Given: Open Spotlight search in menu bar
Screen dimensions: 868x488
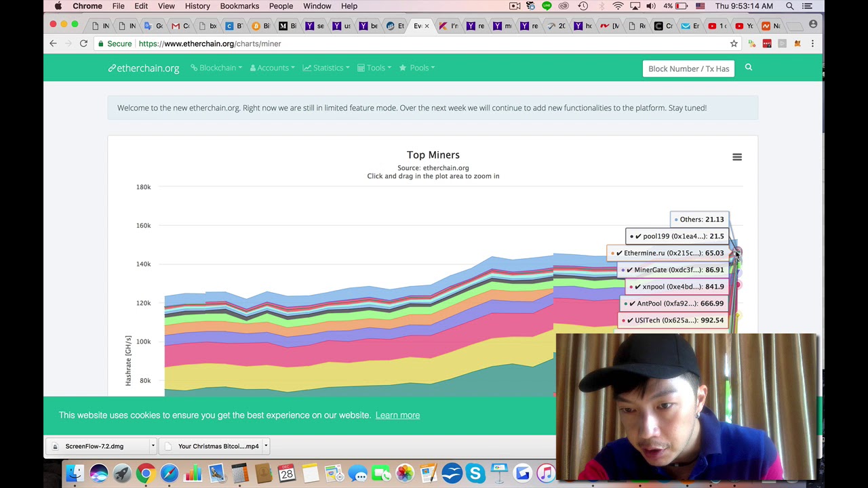Looking at the screenshot, I should (790, 6).
